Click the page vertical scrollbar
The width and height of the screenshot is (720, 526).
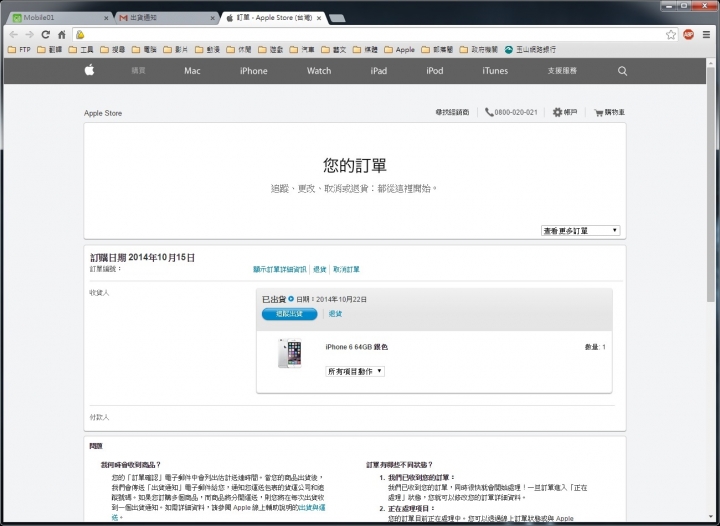[711, 184]
